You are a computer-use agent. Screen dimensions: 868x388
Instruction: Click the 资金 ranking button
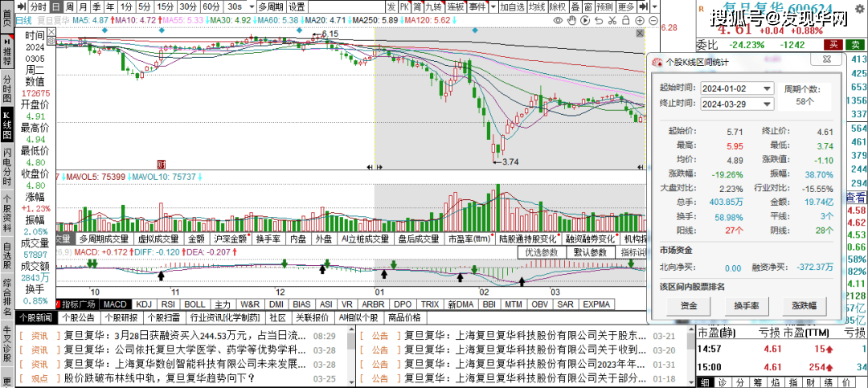coord(688,306)
